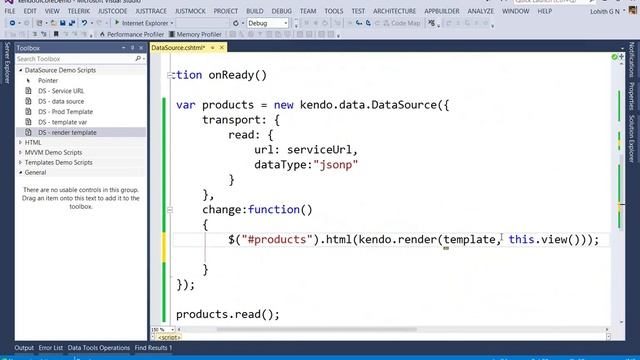
Task: Open the Server Explorer side tab
Action: tap(7, 62)
